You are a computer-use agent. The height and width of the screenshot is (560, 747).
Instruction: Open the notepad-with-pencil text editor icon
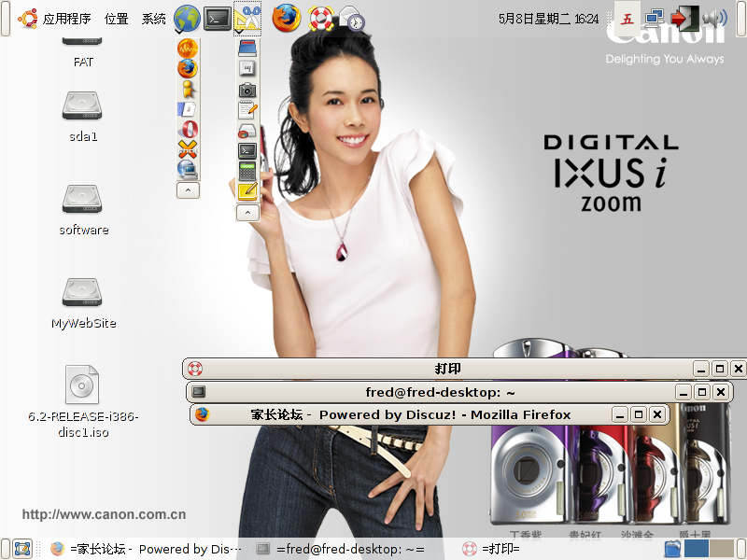[247, 109]
